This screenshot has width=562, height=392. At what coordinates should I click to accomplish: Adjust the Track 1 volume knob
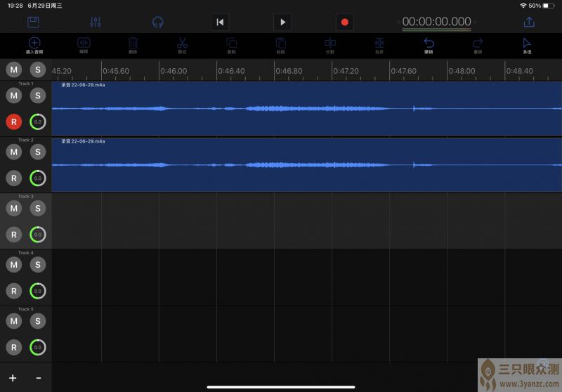tap(38, 122)
